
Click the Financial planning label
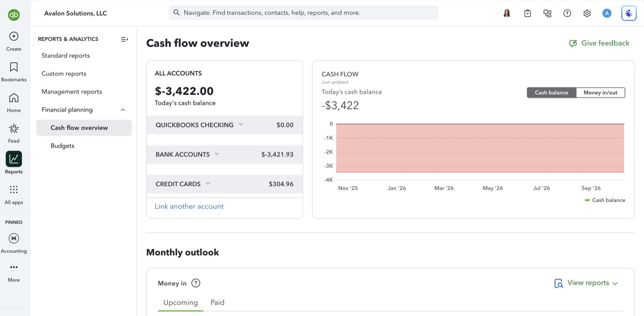click(67, 110)
